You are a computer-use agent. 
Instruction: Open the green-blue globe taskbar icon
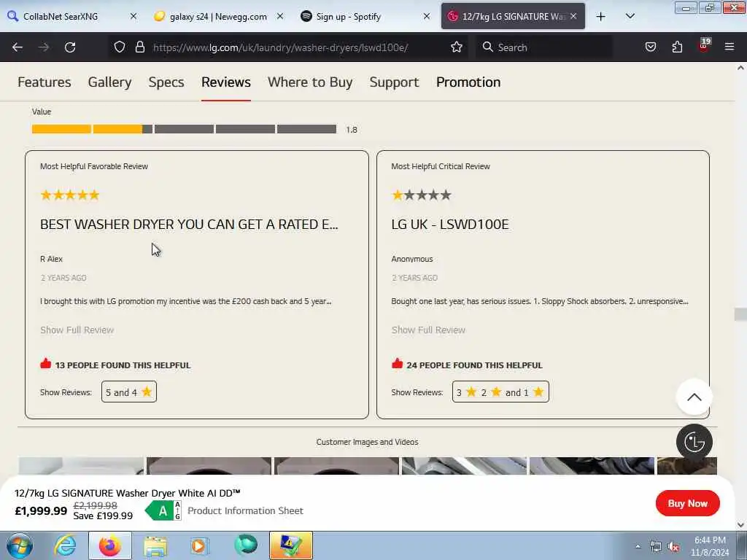point(246,545)
